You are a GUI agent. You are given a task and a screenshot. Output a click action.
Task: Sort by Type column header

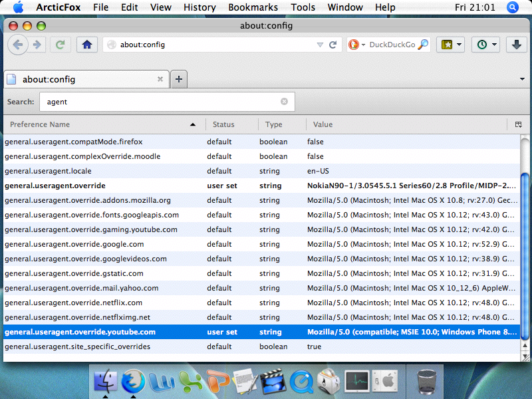[282, 124]
